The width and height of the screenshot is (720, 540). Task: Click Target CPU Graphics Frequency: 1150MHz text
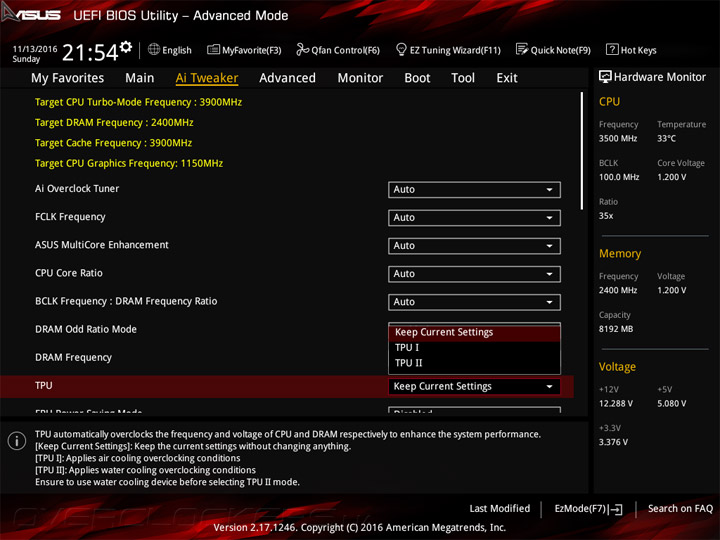click(129, 163)
